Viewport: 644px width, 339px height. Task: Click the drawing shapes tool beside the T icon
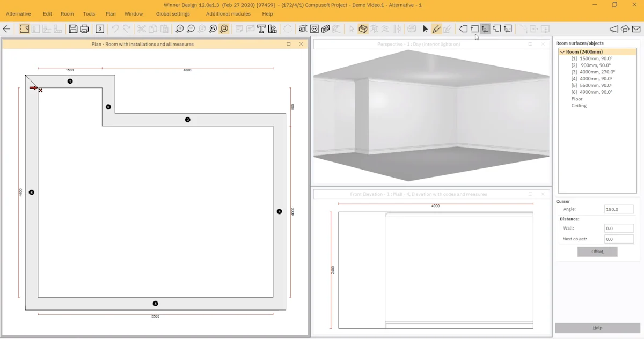click(x=273, y=29)
